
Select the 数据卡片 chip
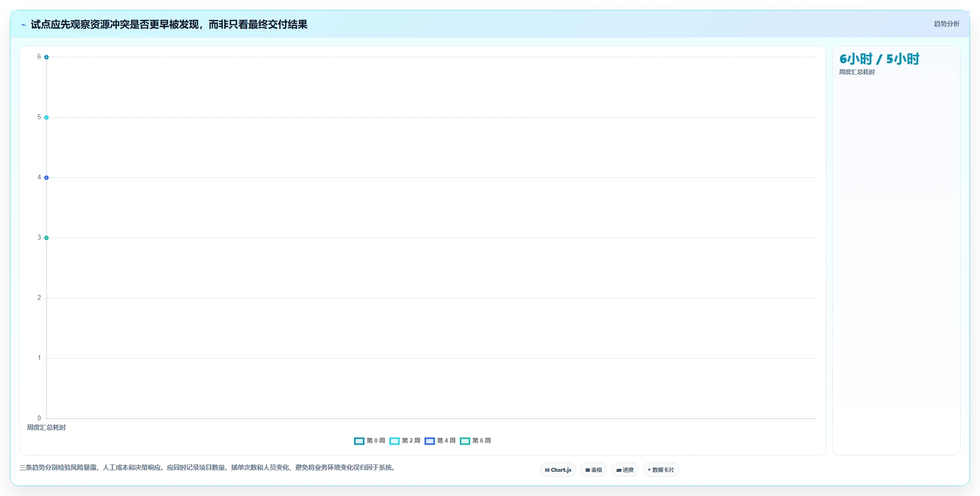point(661,470)
